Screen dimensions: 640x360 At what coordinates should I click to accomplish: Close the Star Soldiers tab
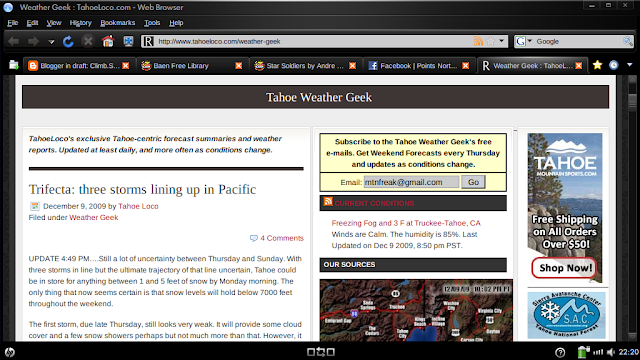[x=352, y=66]
